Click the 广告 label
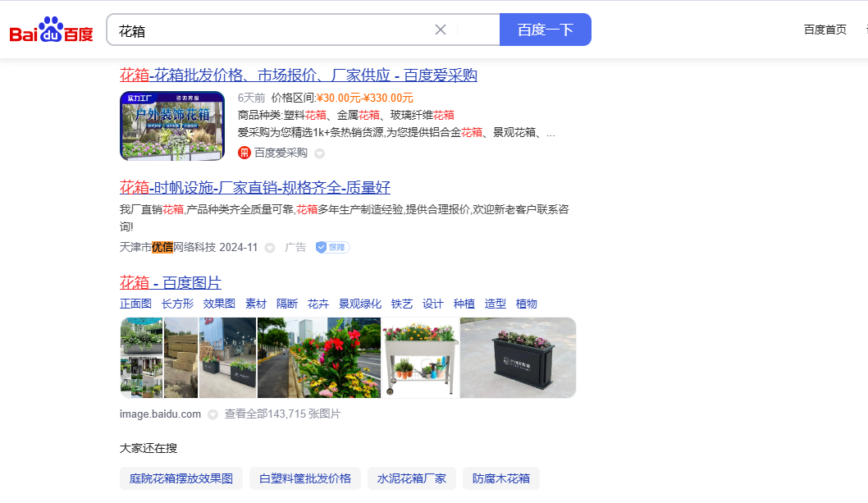Image resolution: width=868 pixels, height=503 pixels. click(295, 247)
